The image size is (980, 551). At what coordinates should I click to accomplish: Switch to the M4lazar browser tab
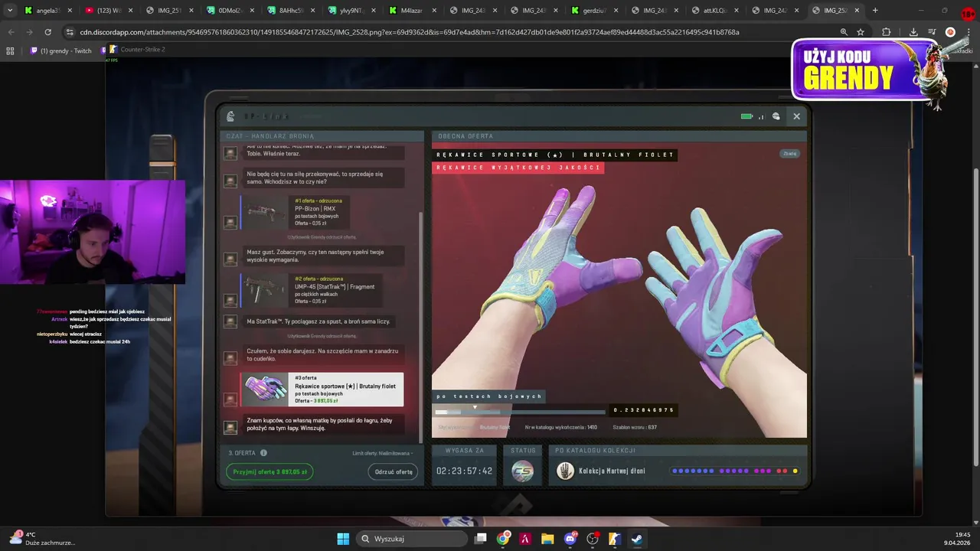coord(411,11)
